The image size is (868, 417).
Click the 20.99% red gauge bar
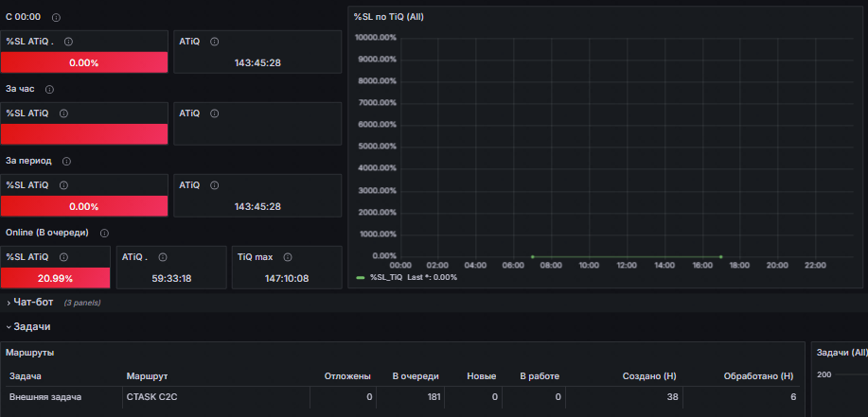55,278
